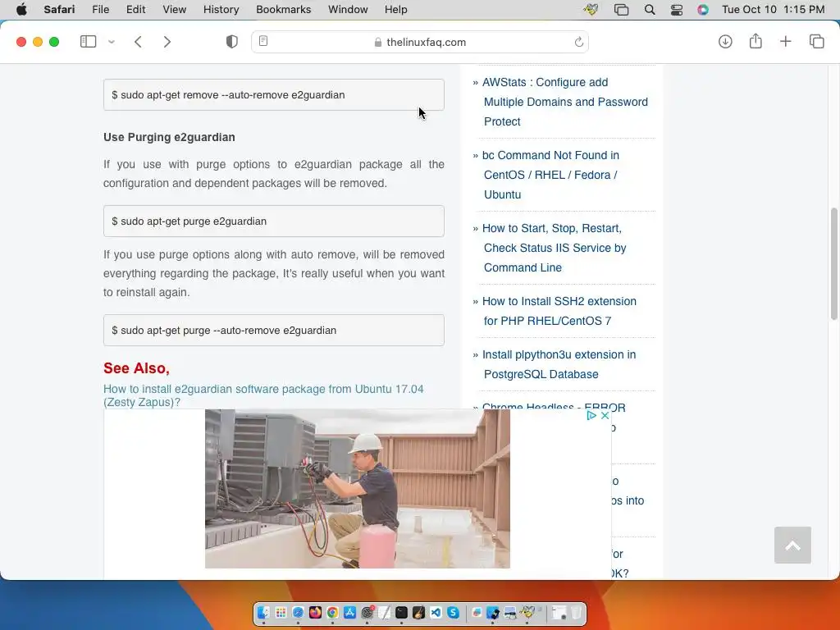Viewport: 840px width, 630px height.
Task: Activate Siri from the menu bar
Action: point(703,10)
